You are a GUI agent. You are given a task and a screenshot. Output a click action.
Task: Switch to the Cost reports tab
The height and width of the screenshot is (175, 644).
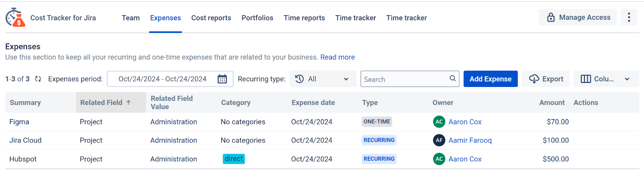point(211,18)
